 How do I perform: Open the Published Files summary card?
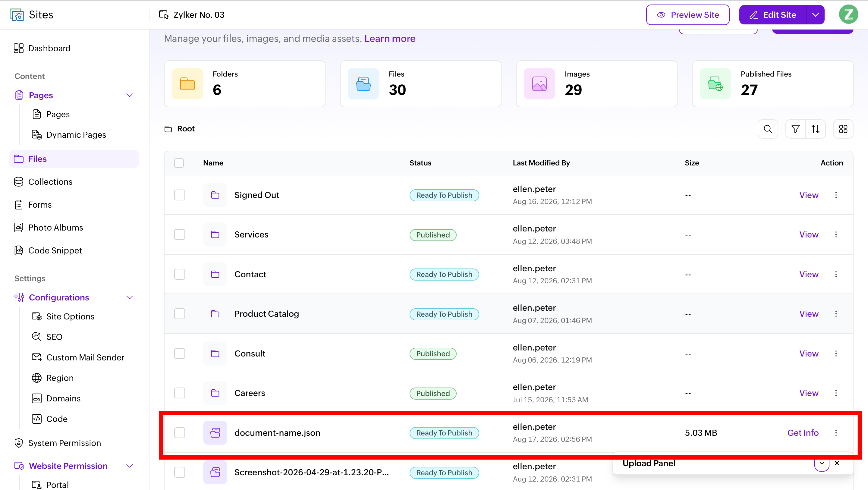(772, 84)
